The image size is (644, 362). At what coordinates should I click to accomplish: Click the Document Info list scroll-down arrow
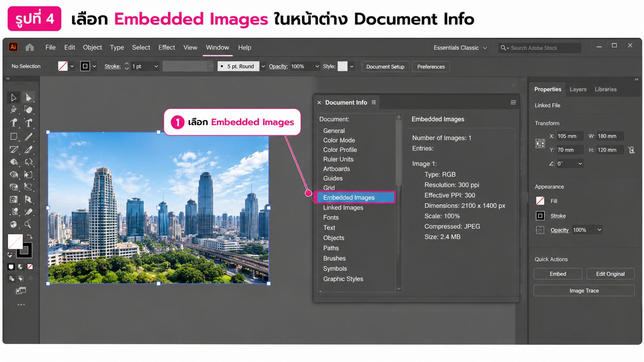[x=399, y=288]
